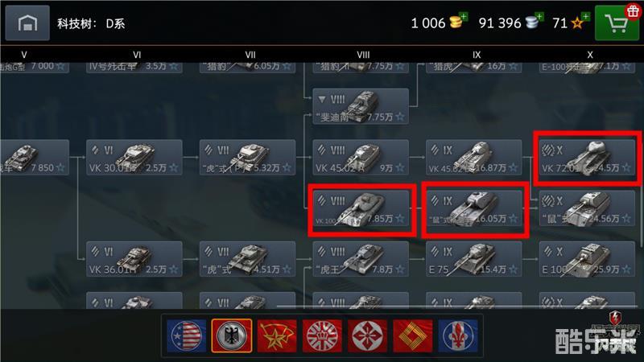Select the Maus tier X tank node

tap(587, 208)
